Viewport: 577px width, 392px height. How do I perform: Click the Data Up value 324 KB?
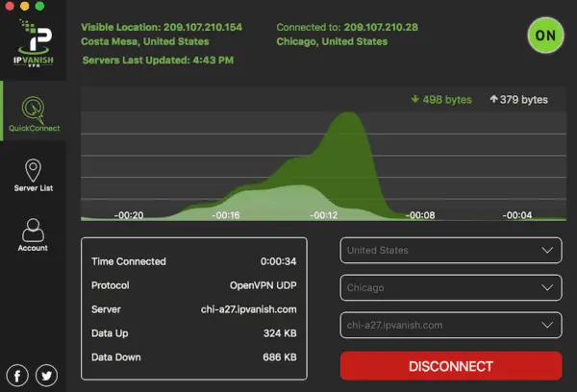(x=280, y=333)
